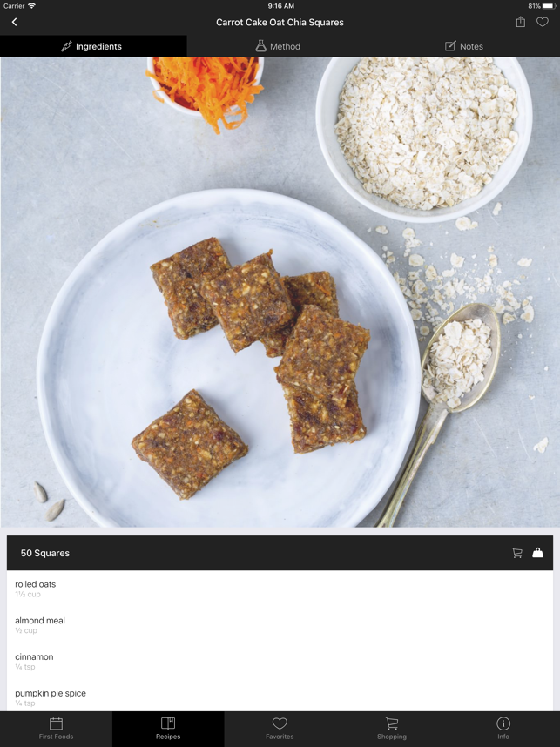This screenshot has width=560, height=747.
Task: Go back using the back arrow
Action: click(14, 22)
